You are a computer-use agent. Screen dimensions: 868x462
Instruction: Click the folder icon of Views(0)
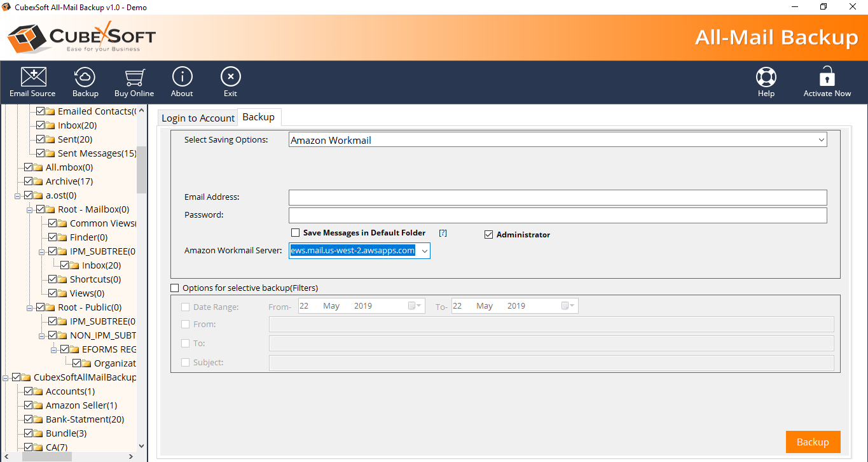pyautogui.click(x=63, y=293)
